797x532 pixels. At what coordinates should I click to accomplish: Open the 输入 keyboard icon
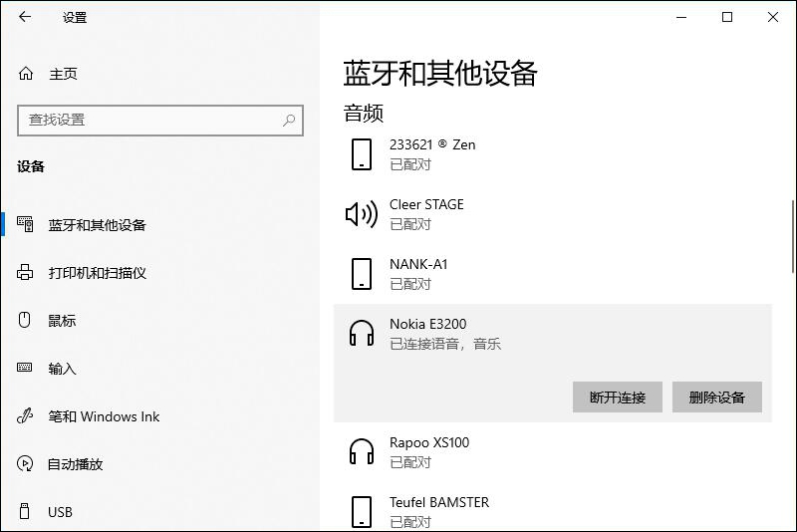pyautogui.click(x=24, y=368)
